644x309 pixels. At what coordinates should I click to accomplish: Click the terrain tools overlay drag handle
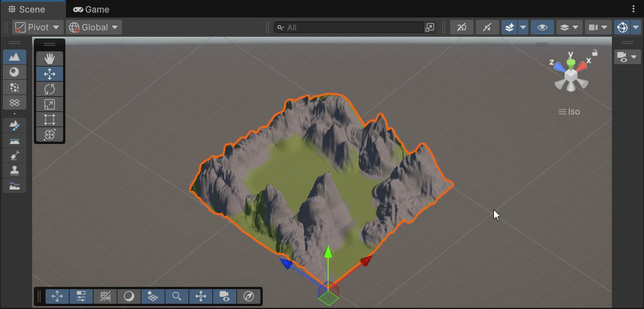point(15,43)
